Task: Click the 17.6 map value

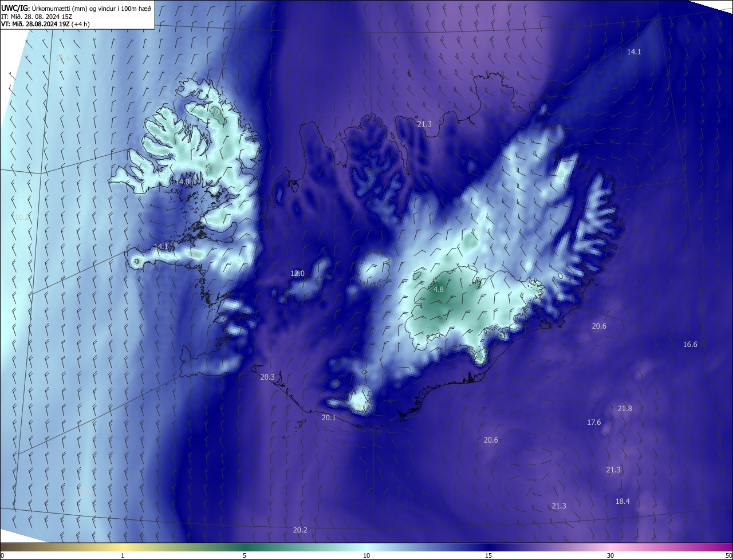Action: pos(594,423)
